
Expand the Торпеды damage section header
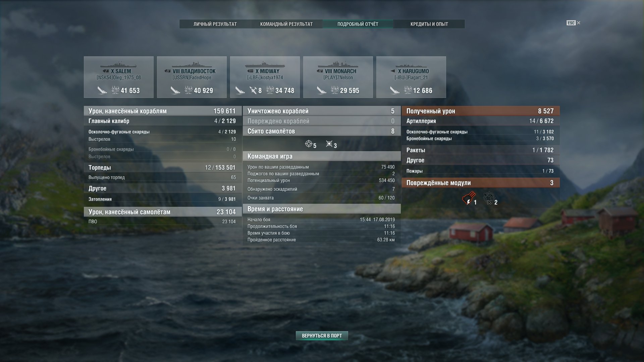[x=162, y=168]
